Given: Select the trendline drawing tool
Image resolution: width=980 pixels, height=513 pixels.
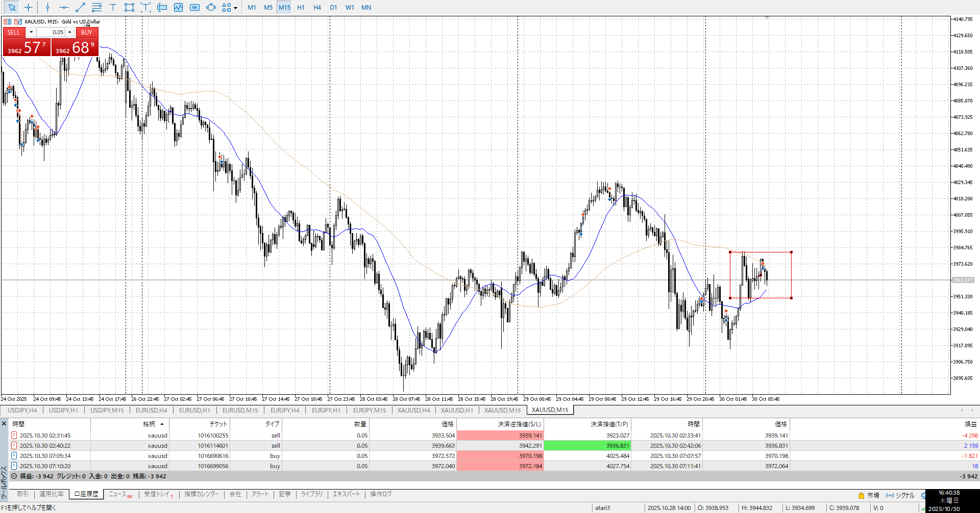Looking at the screenshot, I should pos(80,8).
